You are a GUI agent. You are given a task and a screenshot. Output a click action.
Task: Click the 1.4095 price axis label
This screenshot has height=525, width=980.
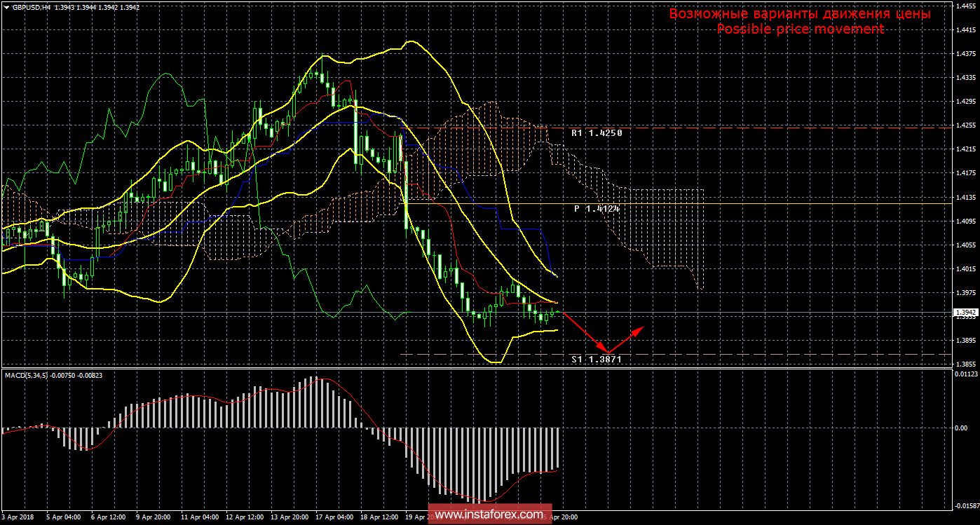[966, 221]
